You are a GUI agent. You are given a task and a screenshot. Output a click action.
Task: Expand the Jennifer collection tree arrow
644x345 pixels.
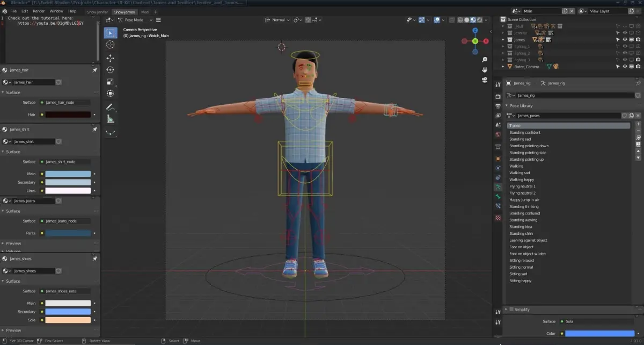click(503, 33)
